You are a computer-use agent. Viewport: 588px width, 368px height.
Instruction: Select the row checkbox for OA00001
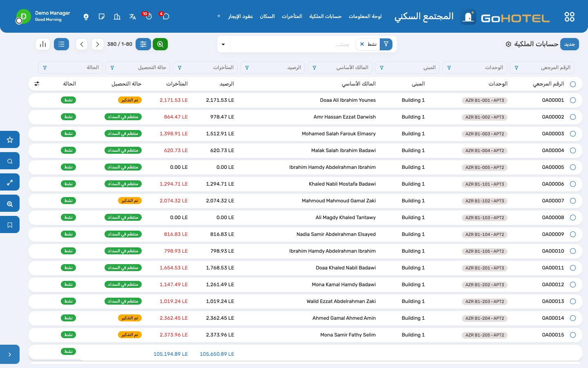point(573,100)
